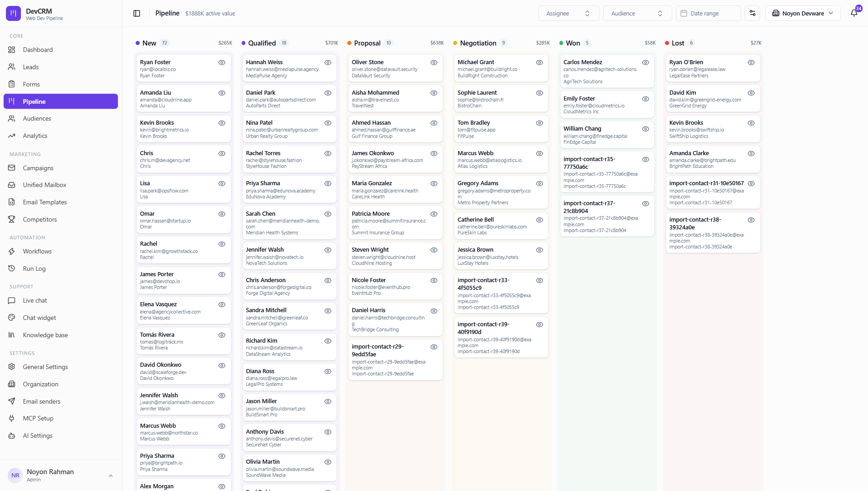Open the Noyon Devware workspace dropdown
Image resolution: width=868 pixels, height=491 pixels.
click(x=803, y=13)
